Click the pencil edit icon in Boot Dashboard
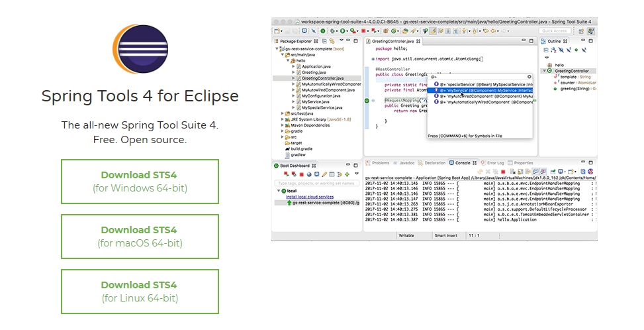 324,174
